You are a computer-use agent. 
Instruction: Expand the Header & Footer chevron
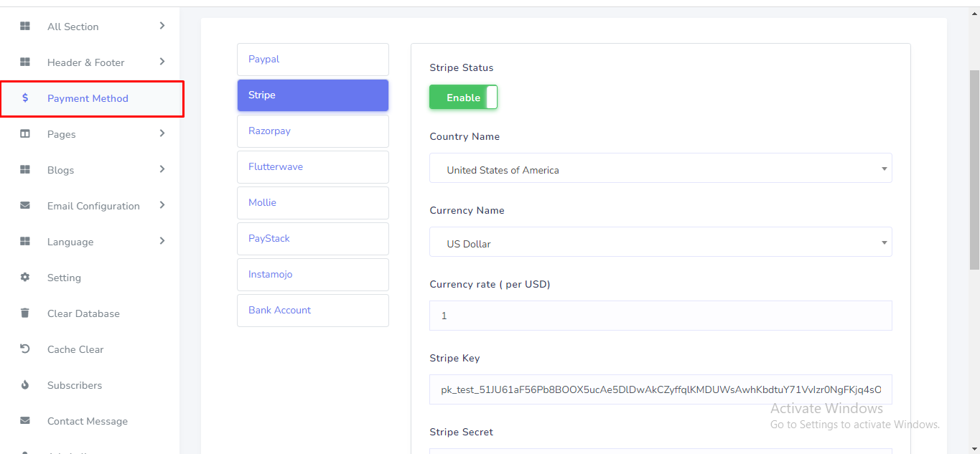(162, 62)
